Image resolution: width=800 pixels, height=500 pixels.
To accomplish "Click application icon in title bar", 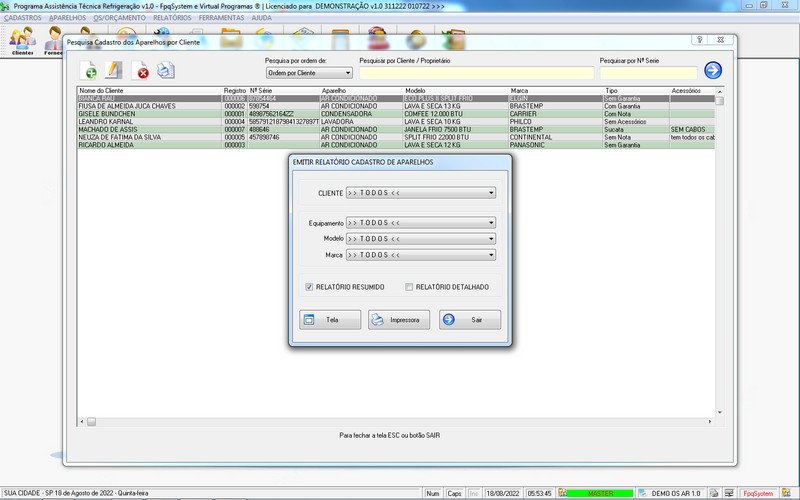I will [x=5, y=6].
